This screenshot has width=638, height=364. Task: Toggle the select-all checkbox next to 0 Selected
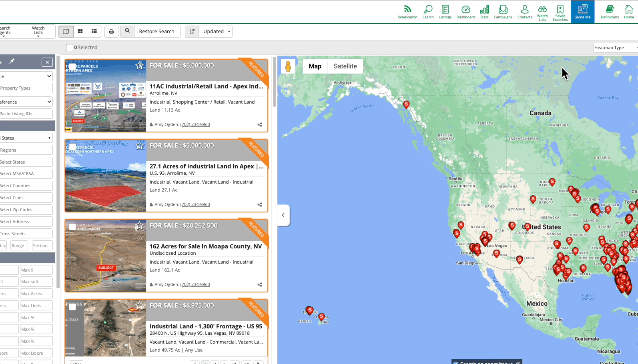(70, 48)
